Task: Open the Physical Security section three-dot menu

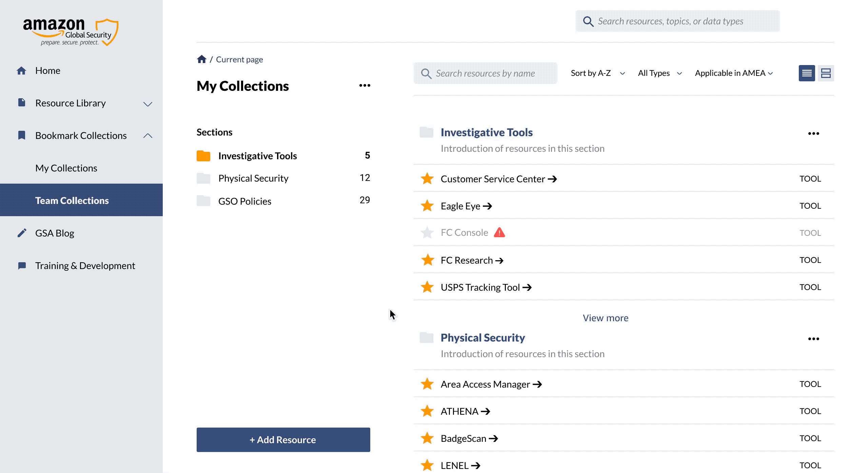Action: 814,339
